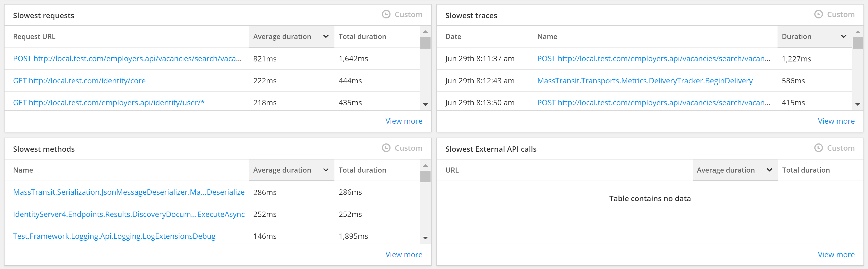Screen dimensions: 868x269
Task: Click 586ms trace duration value
Action: (793, 81)
